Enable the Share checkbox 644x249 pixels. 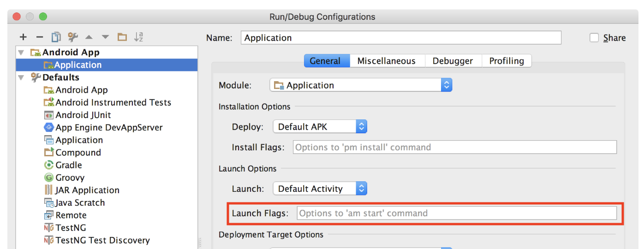coord(594,38)
